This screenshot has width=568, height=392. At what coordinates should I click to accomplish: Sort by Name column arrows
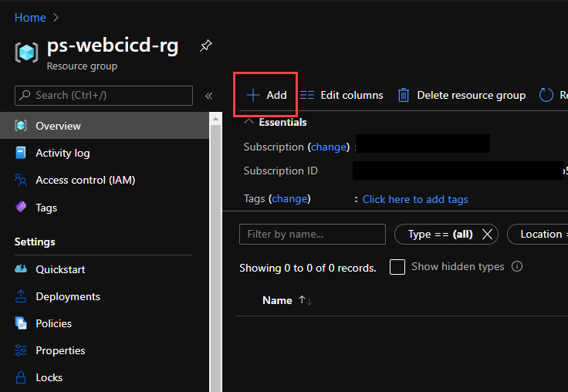[x=306, y=300]
